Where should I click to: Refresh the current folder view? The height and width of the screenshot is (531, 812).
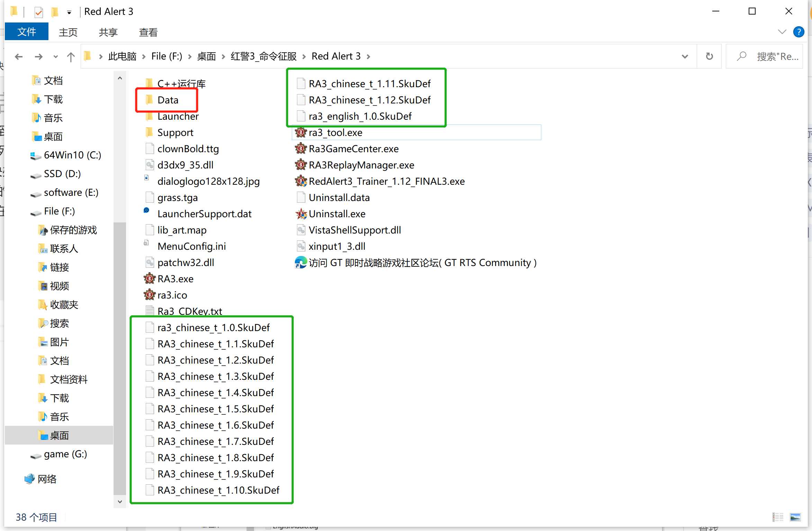tap(709, 56)
